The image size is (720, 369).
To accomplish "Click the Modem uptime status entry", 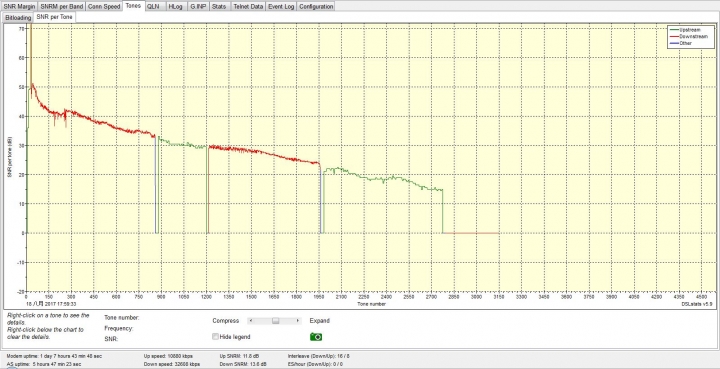I will tap(54, 356).
